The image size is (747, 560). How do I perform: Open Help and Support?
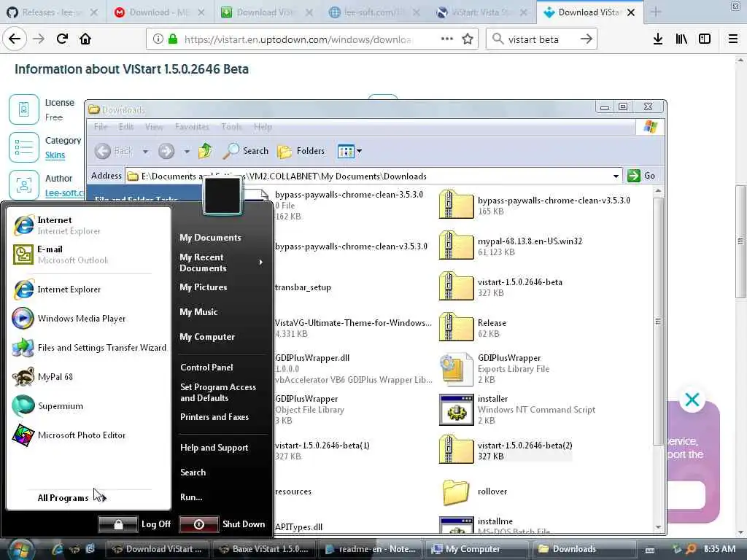214,448
